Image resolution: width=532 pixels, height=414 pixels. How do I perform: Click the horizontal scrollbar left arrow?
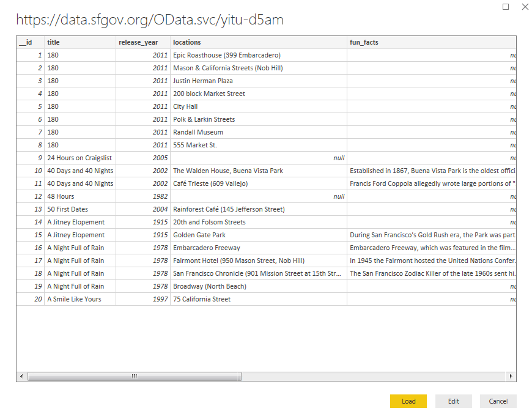[x=21, y=376]
